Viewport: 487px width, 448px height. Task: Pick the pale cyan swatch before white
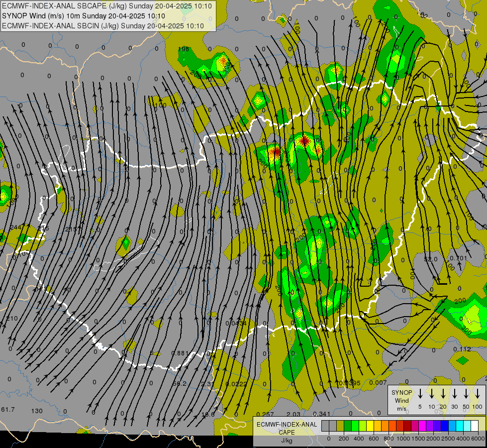[468, 426]
